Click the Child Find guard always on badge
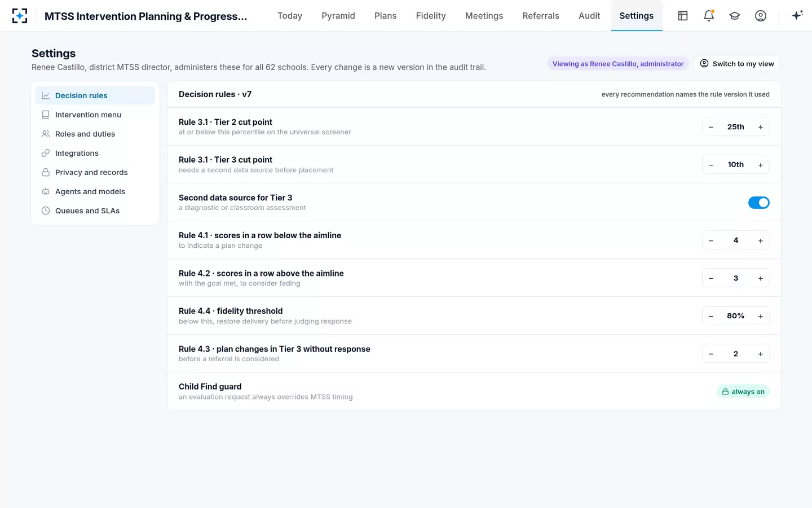The height and width of the screenshot is (508, 812). (x=743, y=392)
